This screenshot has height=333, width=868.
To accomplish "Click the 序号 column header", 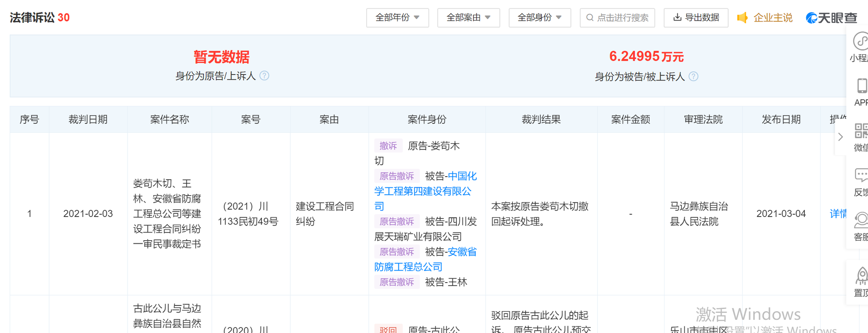I will point(30,119).
